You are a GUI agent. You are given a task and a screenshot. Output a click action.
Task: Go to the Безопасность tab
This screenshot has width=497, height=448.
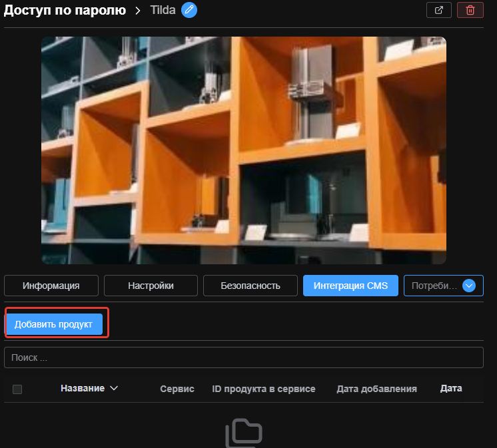[250, 286]
